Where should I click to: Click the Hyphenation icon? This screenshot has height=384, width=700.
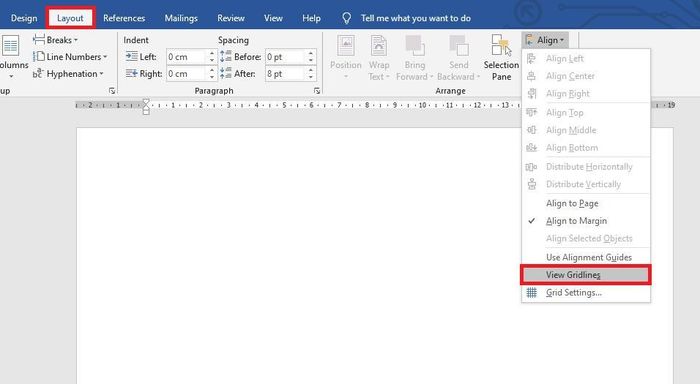click(x=38, y=73)
